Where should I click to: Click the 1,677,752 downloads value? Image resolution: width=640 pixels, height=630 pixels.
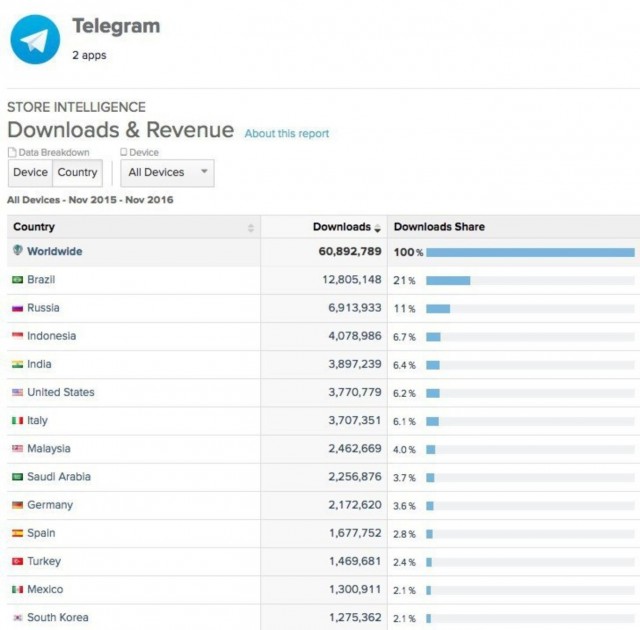[355, 533]
